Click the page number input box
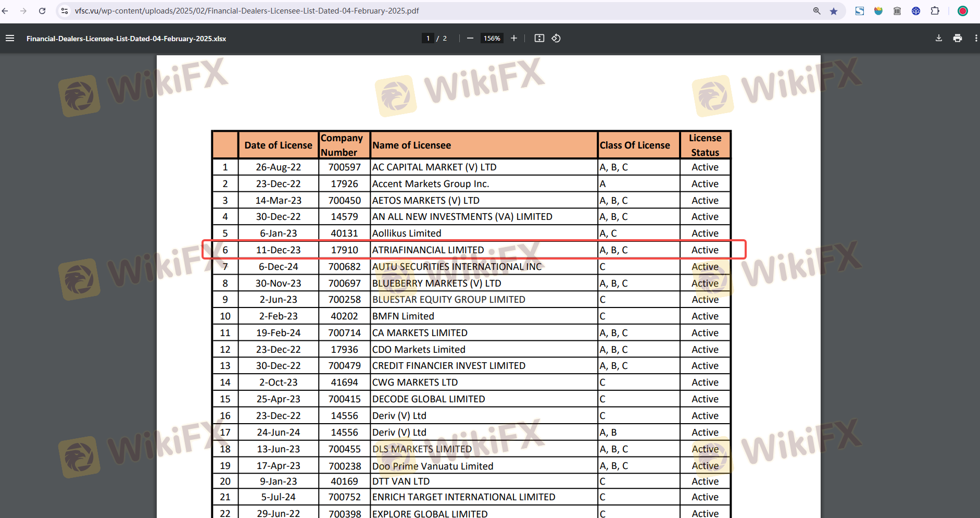Viewport: 980px width, 518px height. [428, 38]
